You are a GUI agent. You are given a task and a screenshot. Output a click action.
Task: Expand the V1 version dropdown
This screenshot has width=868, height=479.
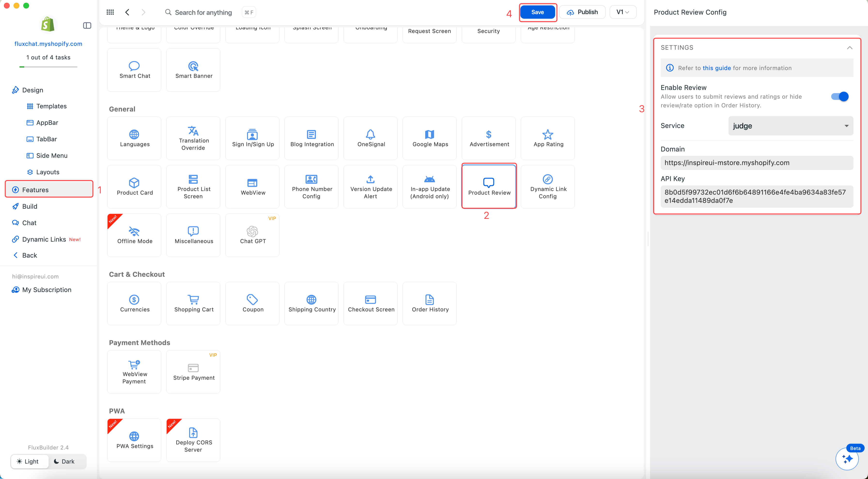pyautogui.click(x=622, y=12)
